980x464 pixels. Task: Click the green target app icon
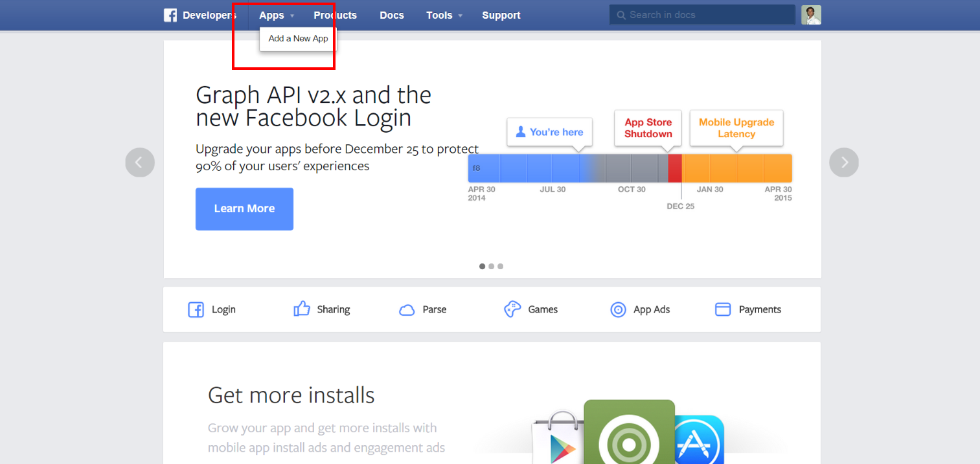[x=629, y=432]
